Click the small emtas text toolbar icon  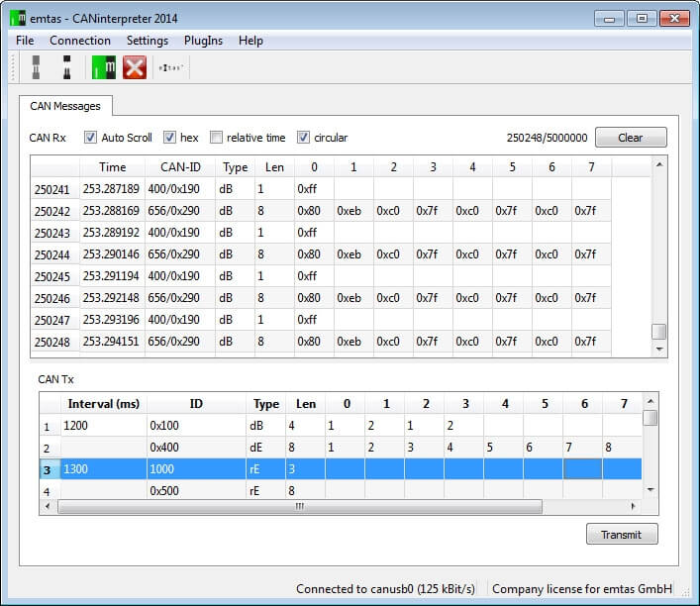coord(171,67)
